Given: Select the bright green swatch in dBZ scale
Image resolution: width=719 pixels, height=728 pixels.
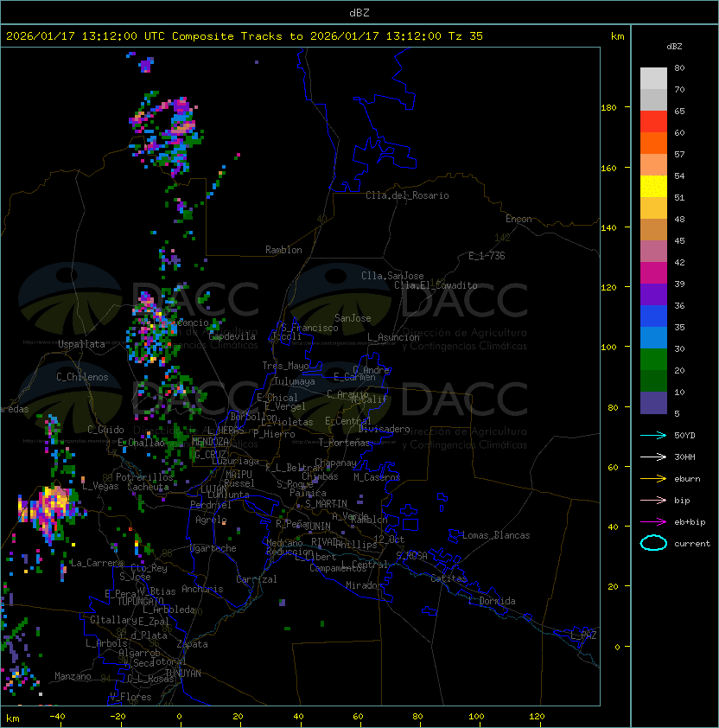Looking at the screenshot, I should pos(653,360).
